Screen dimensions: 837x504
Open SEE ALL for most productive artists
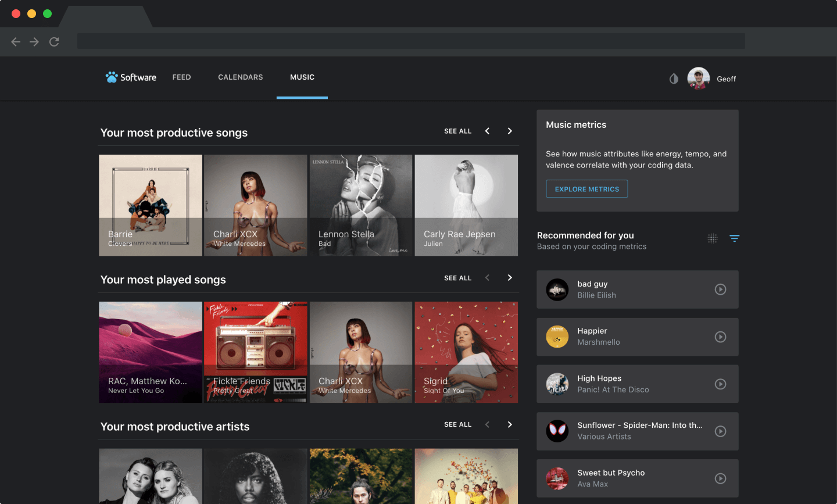457,424
